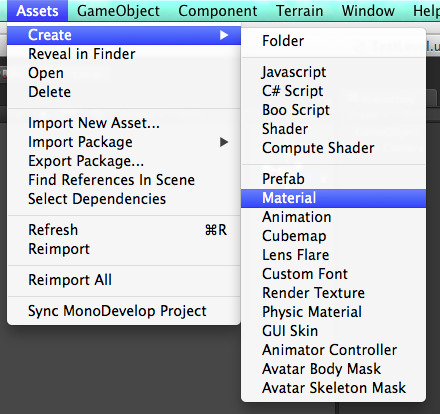Create a new Folder
The image size is (440, 414).
coord(333,41)
